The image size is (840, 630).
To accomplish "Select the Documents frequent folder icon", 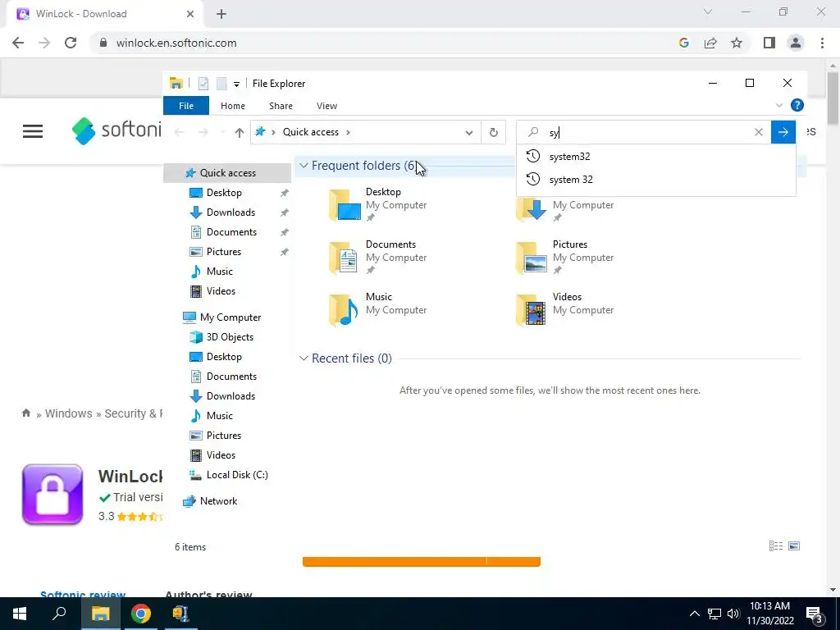I will coord(345,257).
